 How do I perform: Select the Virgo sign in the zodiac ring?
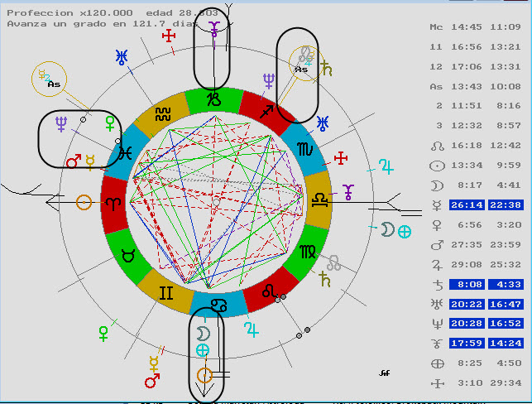(x=307, y=251)
